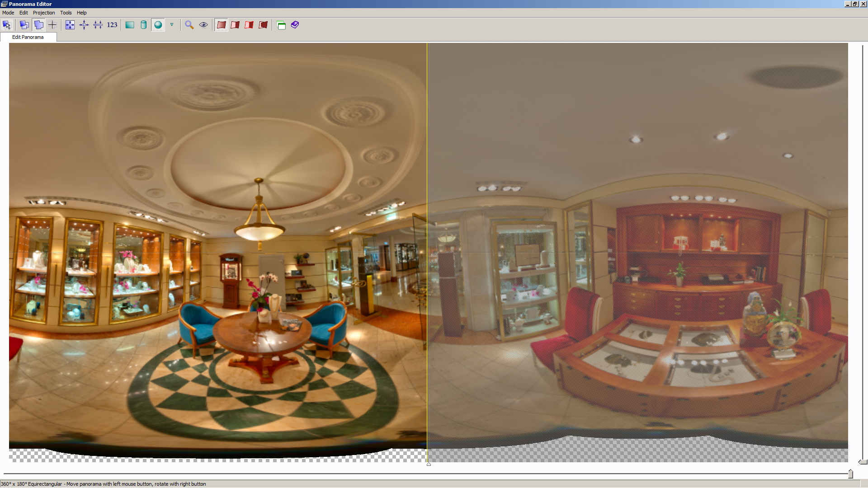This screenshot has width=868, height=488.
Task: Click the magnifying glass zoom icon
Action: tap(189, 25)
